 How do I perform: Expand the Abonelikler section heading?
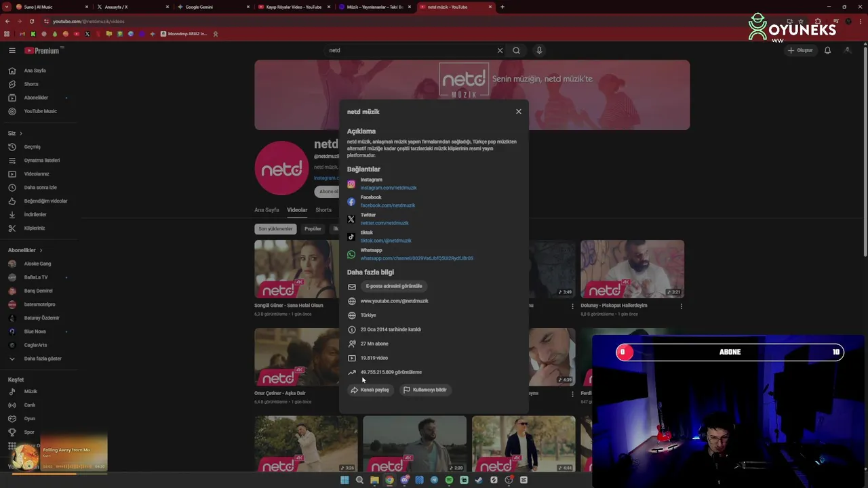[25, 250]
